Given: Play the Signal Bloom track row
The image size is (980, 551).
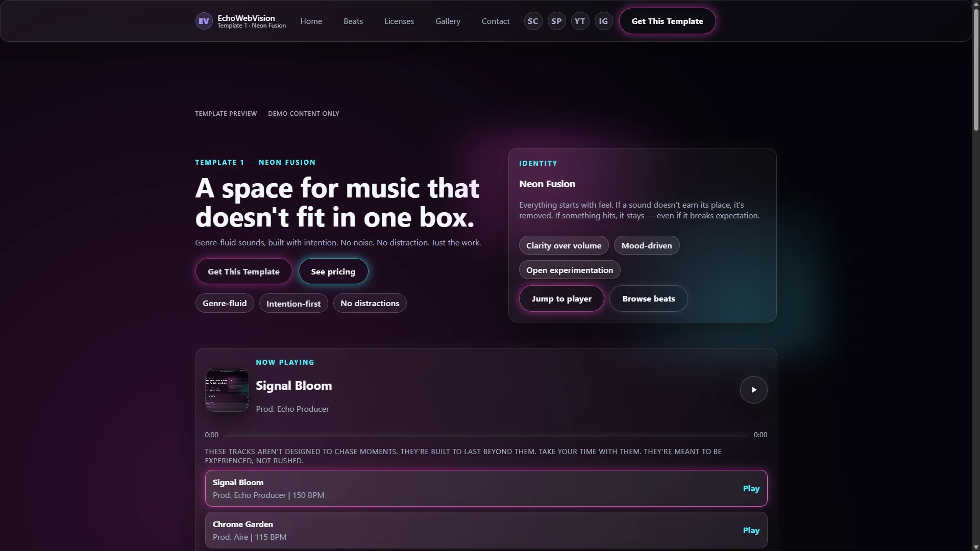Looking at the screenshot, I should (751, 488).
